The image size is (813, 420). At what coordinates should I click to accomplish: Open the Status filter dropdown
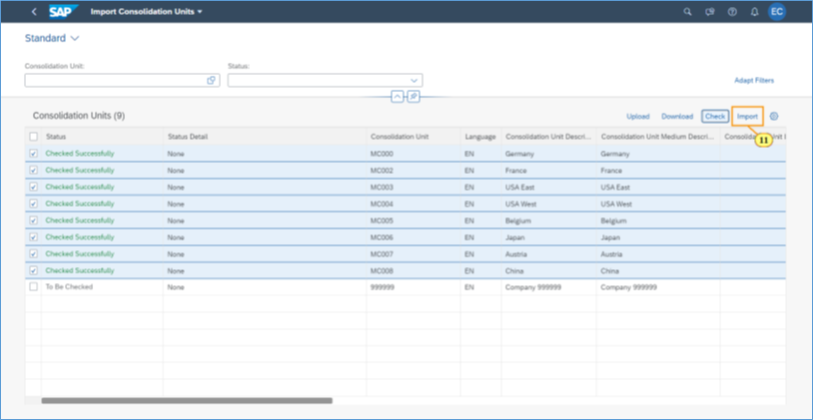[413, 80]
